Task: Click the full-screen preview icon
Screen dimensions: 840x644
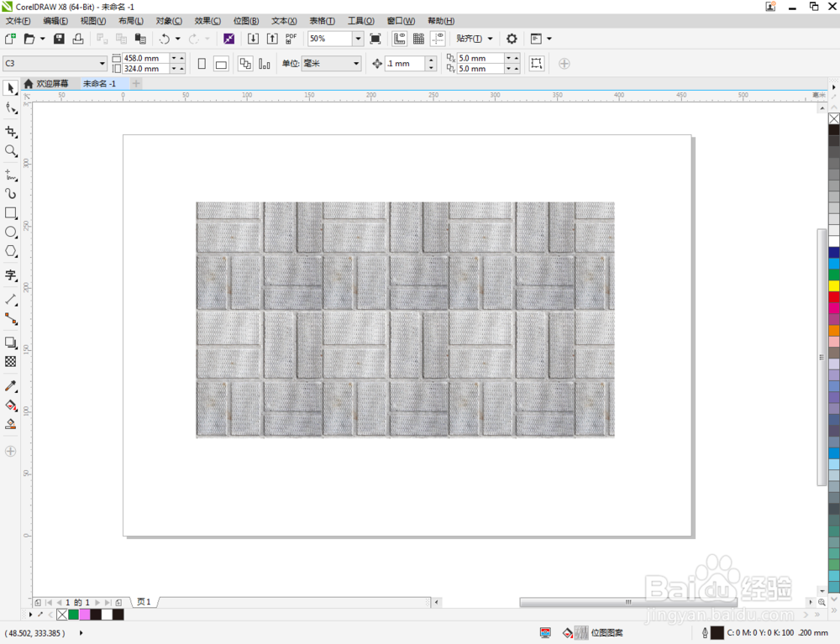Action: [x=375, y=39]
